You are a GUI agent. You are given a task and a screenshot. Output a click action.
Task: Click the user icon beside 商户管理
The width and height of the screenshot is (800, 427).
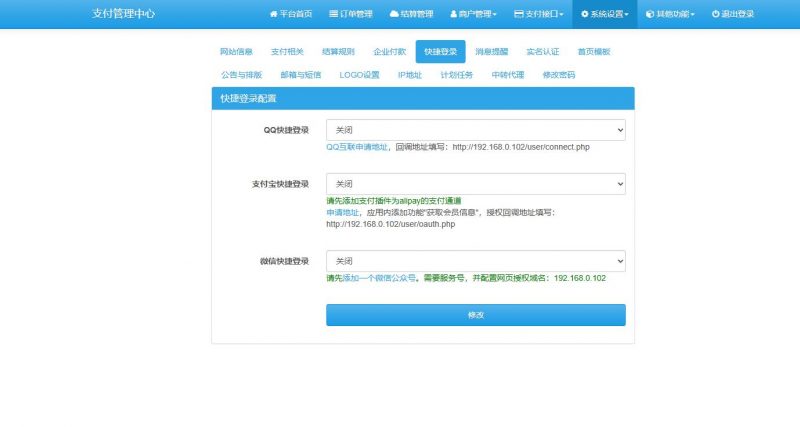click(453, 14)
